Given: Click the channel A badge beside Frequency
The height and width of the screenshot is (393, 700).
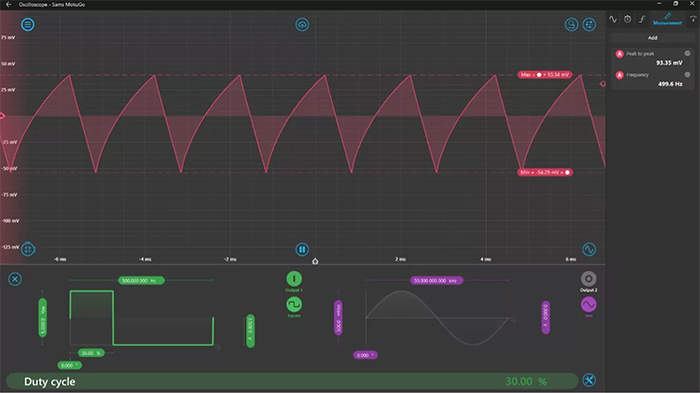Looking at the screenshot, I should click(x=620, y=75).
